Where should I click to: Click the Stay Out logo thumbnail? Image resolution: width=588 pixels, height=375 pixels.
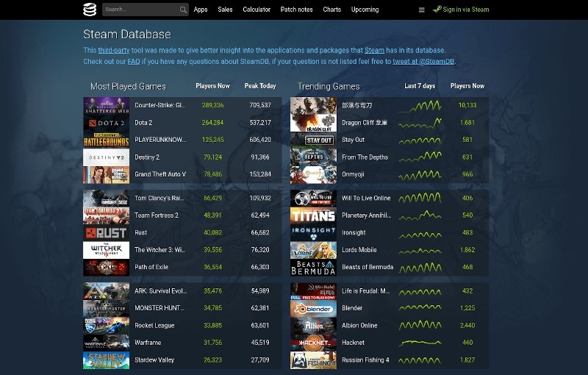313,140
